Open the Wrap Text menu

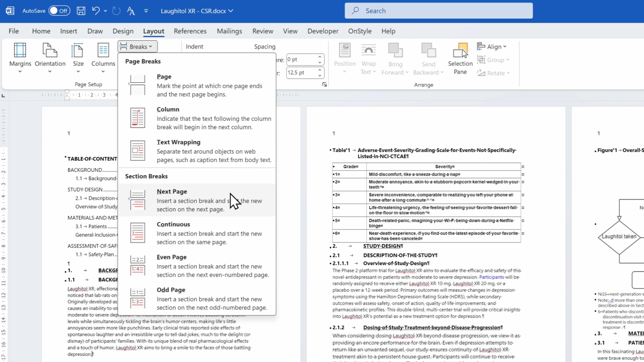(x=368, y=58)
